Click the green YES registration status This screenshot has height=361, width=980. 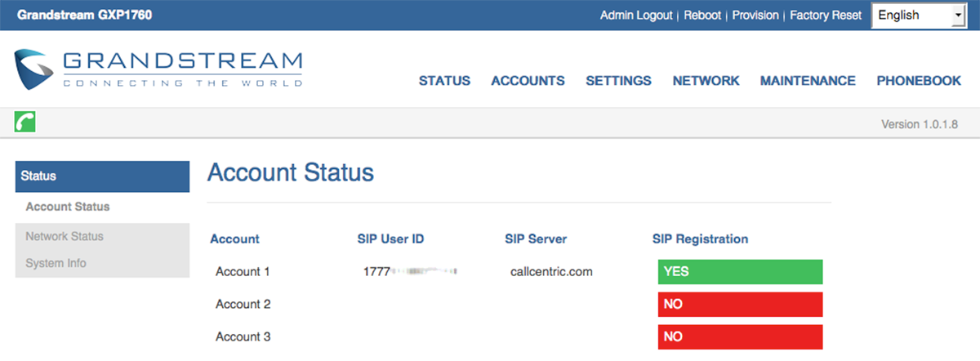[x=740, y=272]
